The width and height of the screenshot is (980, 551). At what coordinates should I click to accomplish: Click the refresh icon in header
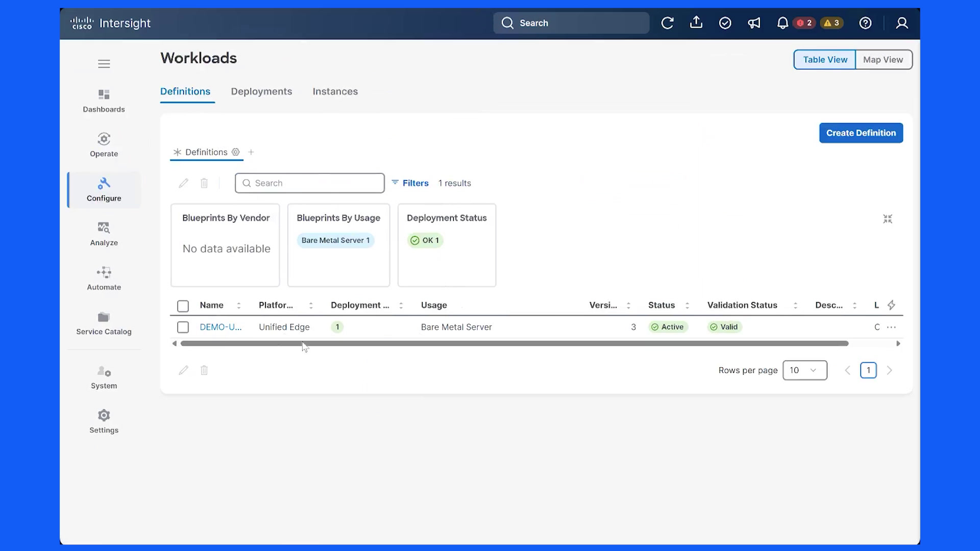tap(667, 23)
